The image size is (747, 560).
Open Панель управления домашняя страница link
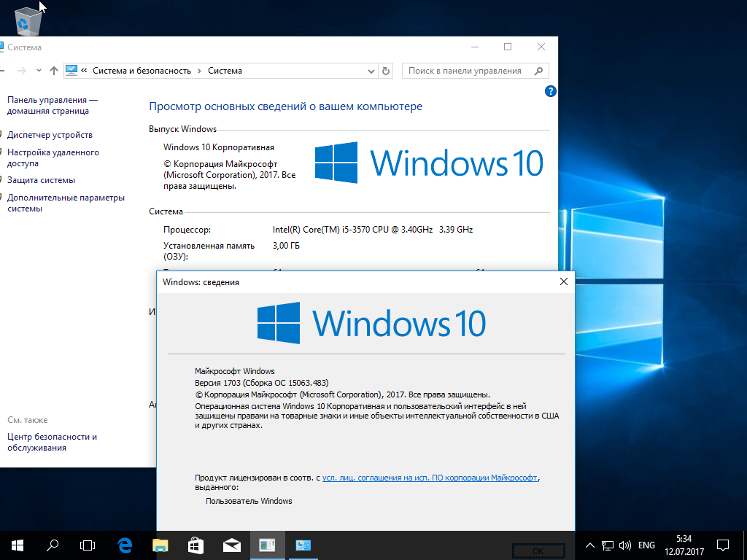53,105
